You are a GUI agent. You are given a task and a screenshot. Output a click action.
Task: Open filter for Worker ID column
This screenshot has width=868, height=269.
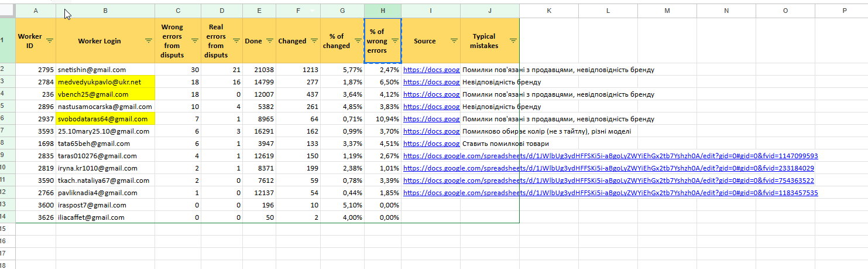(50, 41)
